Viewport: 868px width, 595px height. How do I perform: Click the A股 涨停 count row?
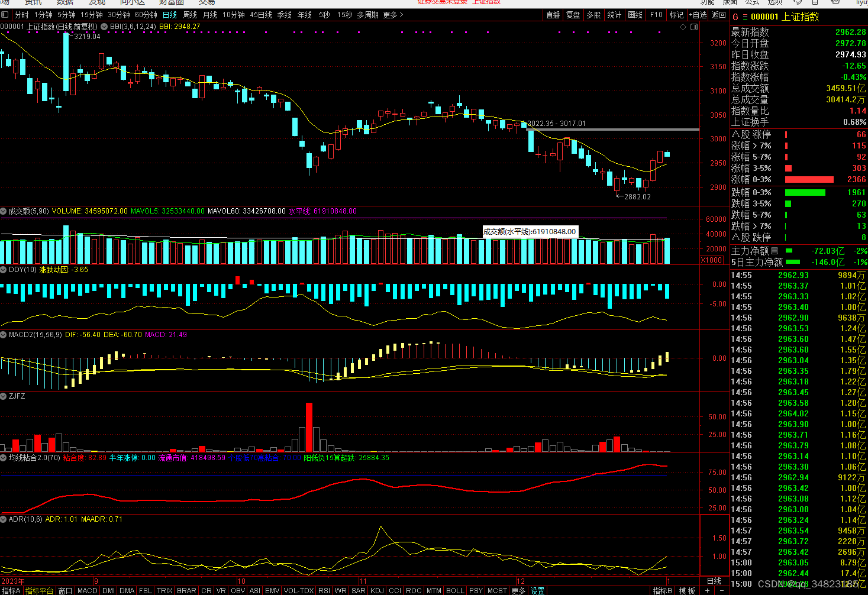pos(799,134)
